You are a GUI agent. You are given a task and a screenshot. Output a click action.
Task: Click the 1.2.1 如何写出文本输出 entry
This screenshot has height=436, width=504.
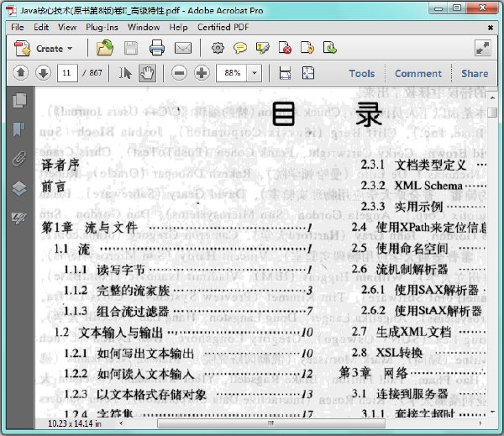click(188, 353)
